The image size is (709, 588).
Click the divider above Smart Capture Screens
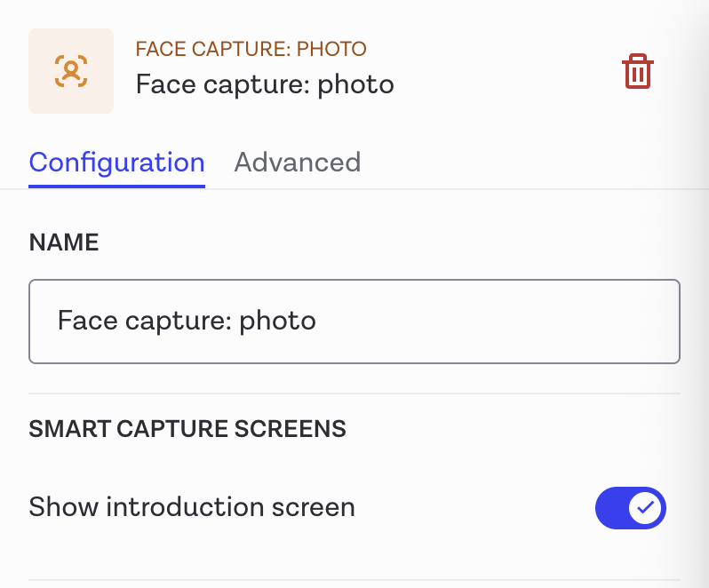pos(354,393)
